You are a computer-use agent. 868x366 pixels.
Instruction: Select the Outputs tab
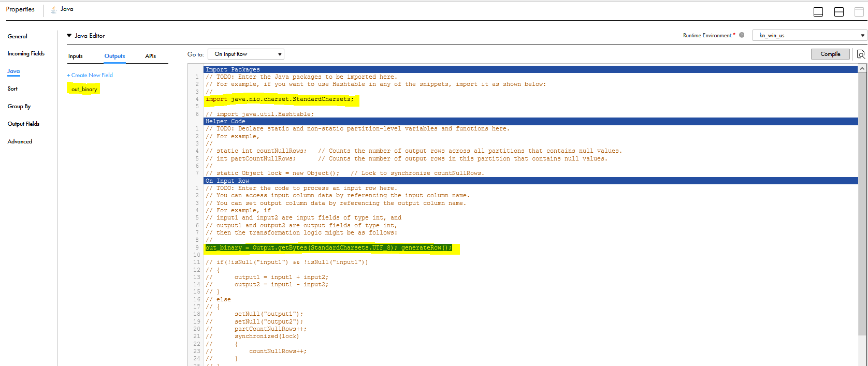click(x=114, y=56)
